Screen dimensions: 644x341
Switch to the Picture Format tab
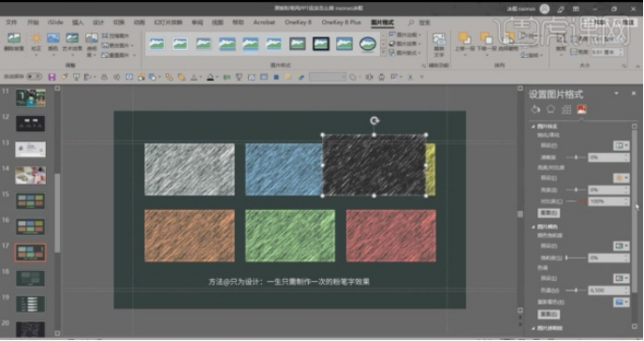click(x=382, y=22)
